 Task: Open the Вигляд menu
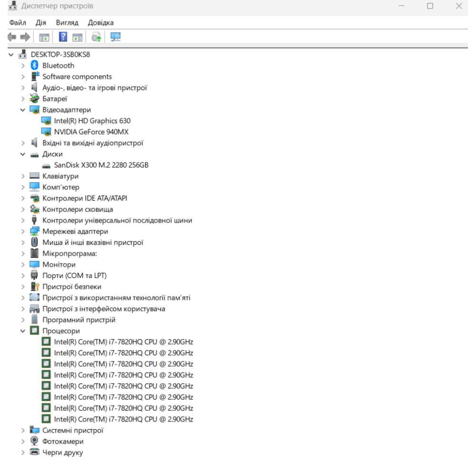pyautogui.click(x=66, y=23)
